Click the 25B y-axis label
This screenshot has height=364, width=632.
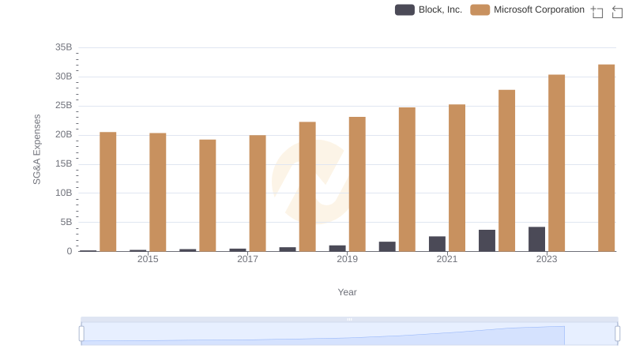click(64, 106)
